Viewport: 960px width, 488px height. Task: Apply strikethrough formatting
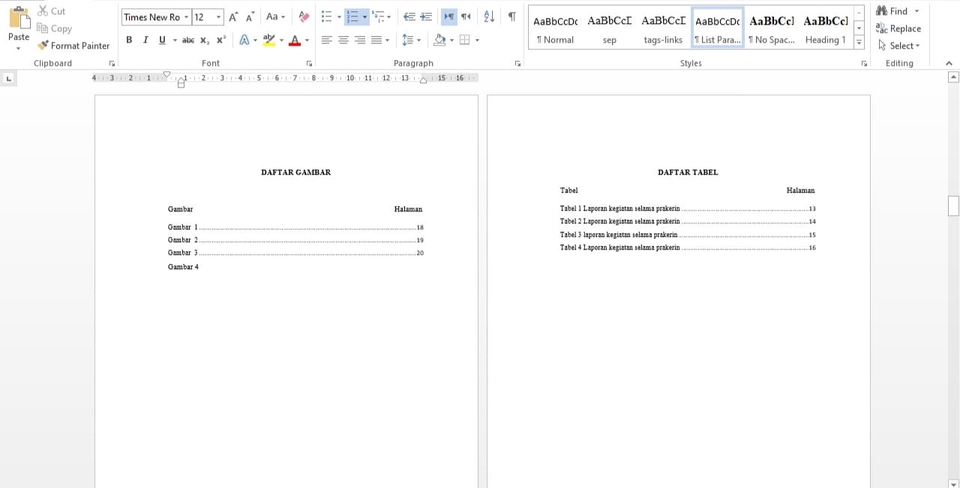pos(188,40)
